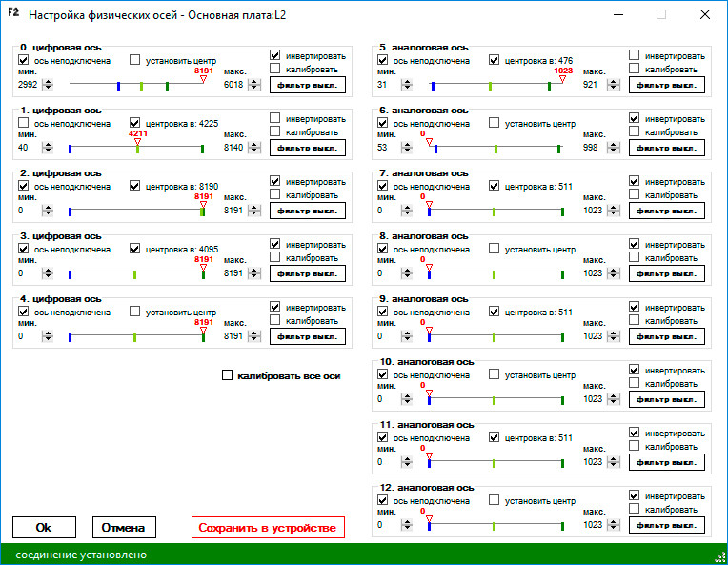Click the blue min marker on axis 9 slider
This screenshot has width=728, height=565.
429,337
